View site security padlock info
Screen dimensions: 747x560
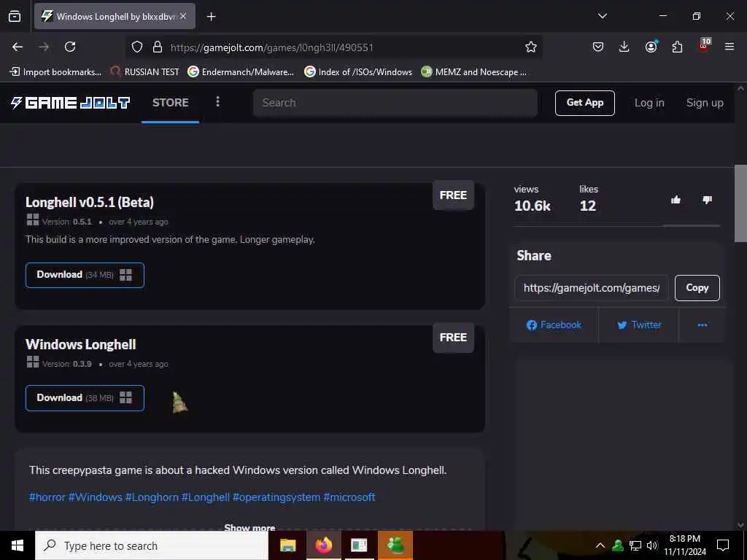(158, 47)
